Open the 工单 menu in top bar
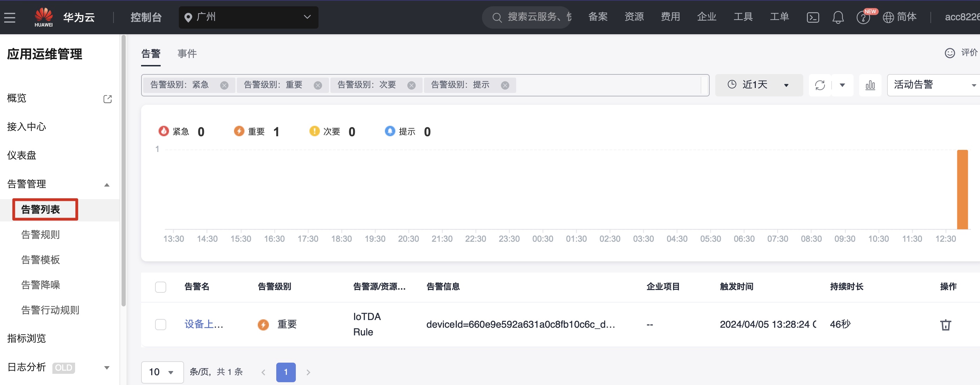The height and width of the screenshot is (385, 980). (x=779, y=17)
